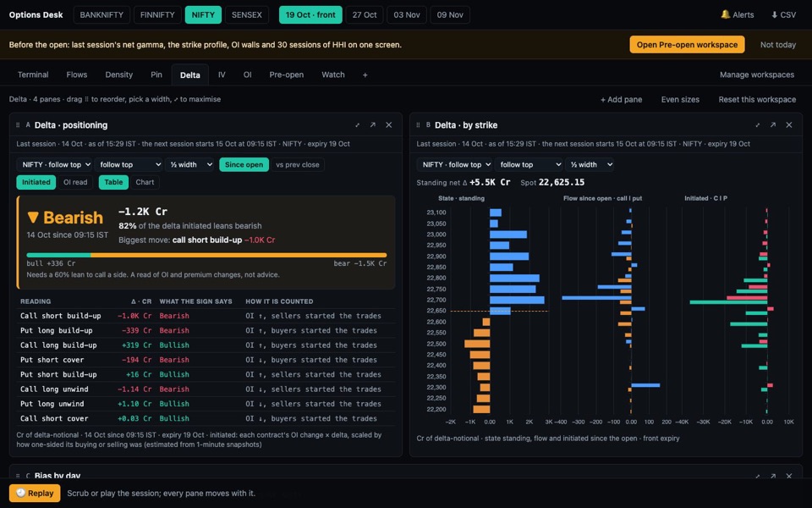Open the IV workspace tab

point(222,75)
